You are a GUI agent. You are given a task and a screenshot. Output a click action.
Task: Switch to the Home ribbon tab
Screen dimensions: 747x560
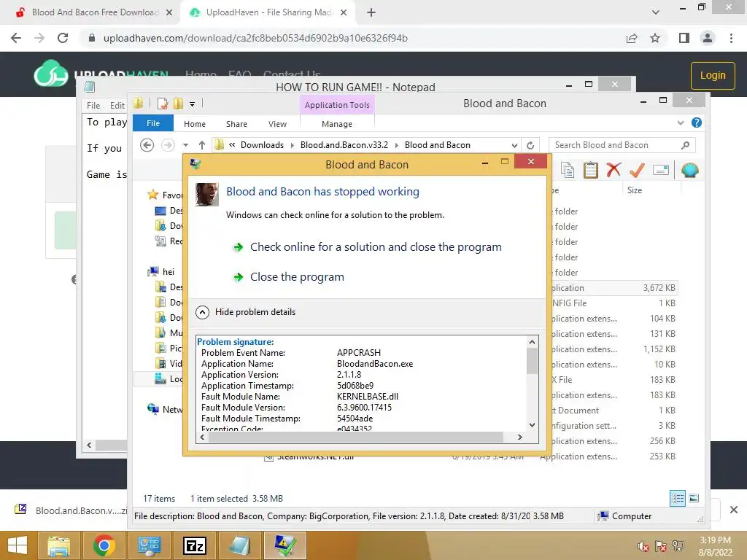(194, 124)
